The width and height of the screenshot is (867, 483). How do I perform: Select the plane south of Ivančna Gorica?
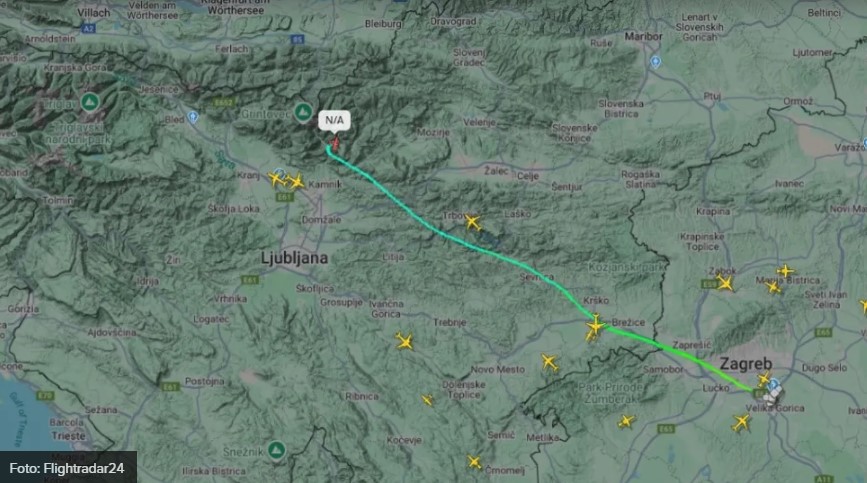pos(405,342)
